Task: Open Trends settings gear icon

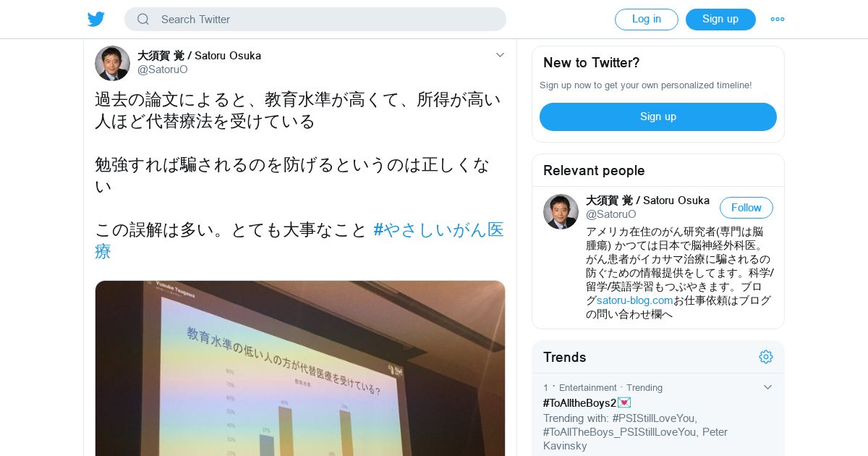Action: 766,357
